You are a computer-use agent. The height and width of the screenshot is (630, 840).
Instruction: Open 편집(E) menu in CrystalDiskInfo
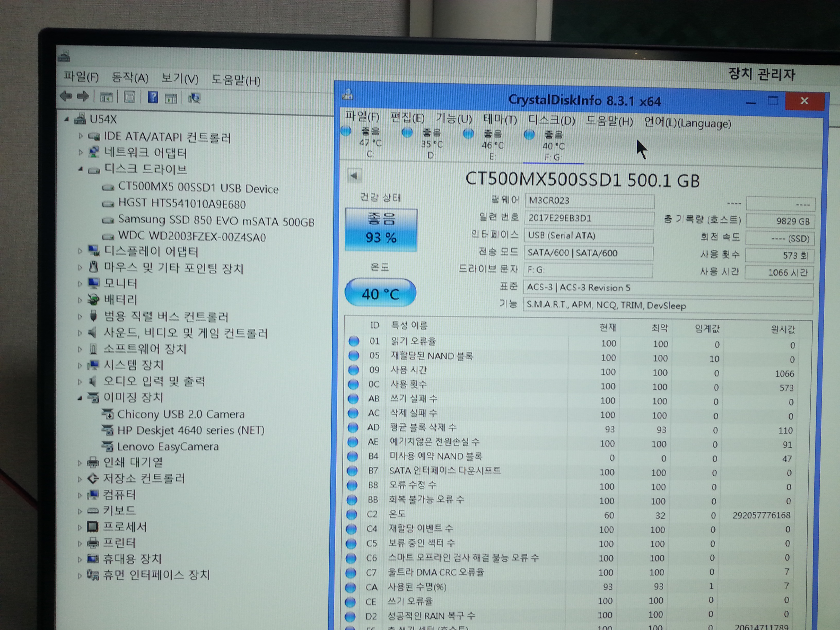click(407, 118)
